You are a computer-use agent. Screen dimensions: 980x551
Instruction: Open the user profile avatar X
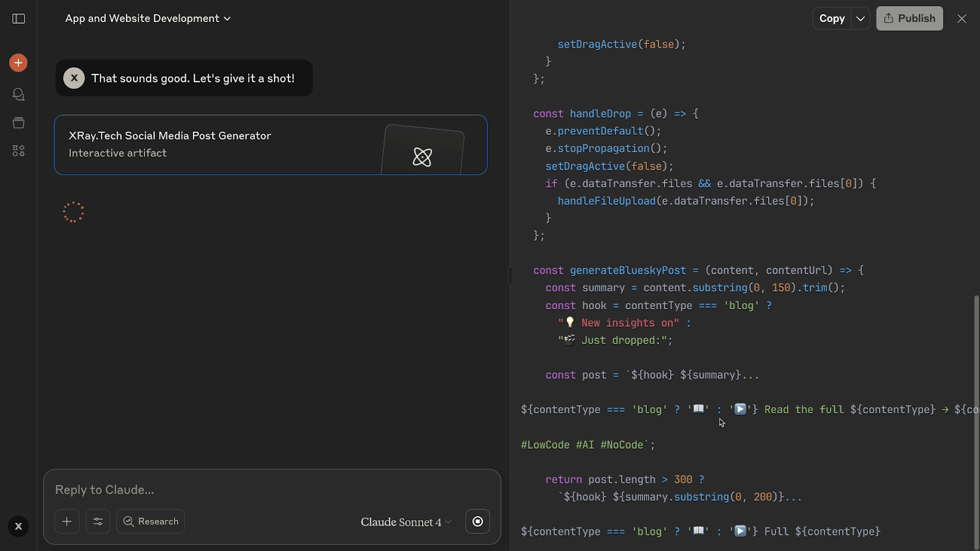coord(18,527)
